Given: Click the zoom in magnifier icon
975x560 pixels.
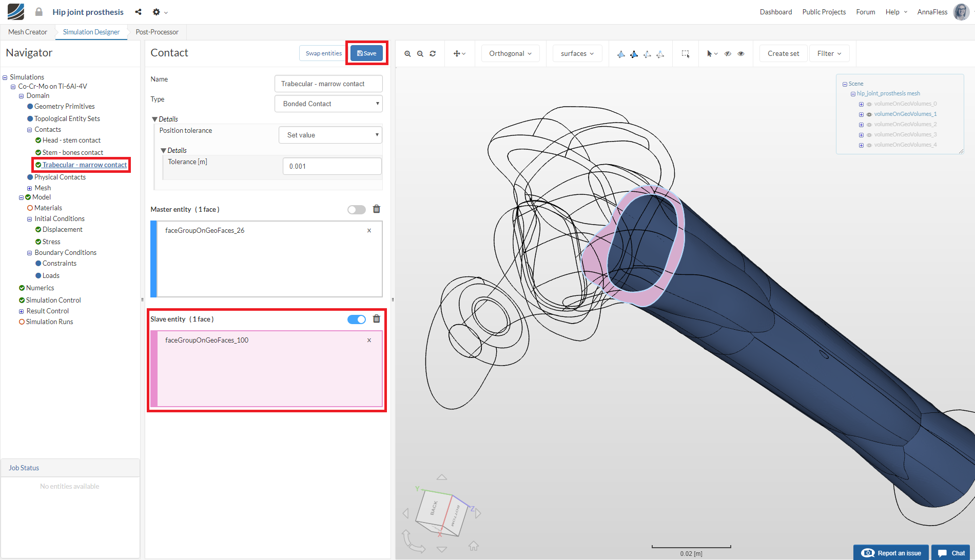Looking at the screenshot, I should [x=407, y=54].
